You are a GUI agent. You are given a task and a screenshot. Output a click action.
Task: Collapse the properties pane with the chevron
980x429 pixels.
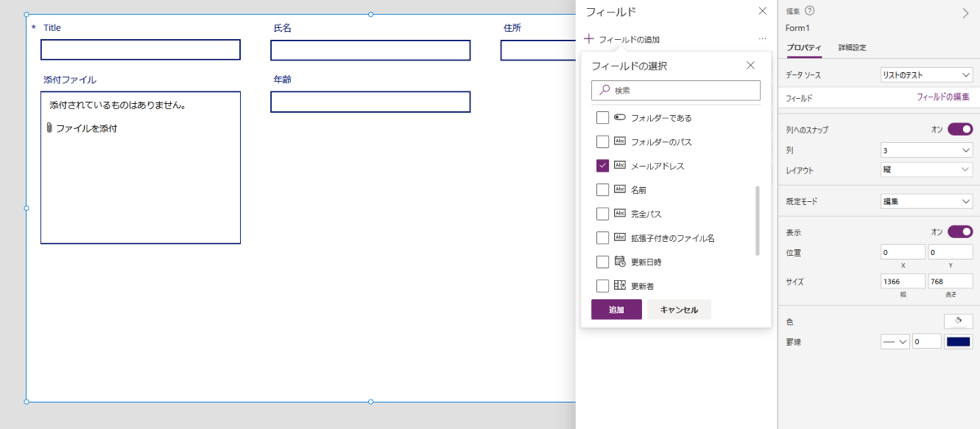(x=965, y=13)
